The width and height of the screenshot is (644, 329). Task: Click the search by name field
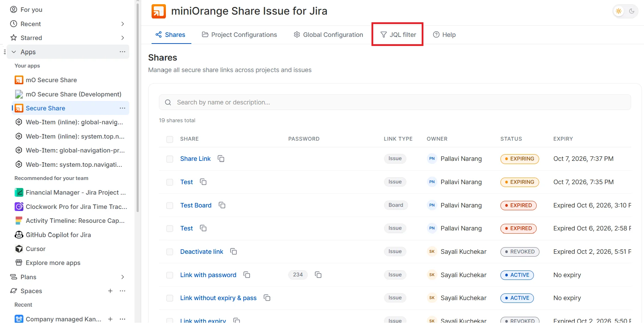point(395,102)
